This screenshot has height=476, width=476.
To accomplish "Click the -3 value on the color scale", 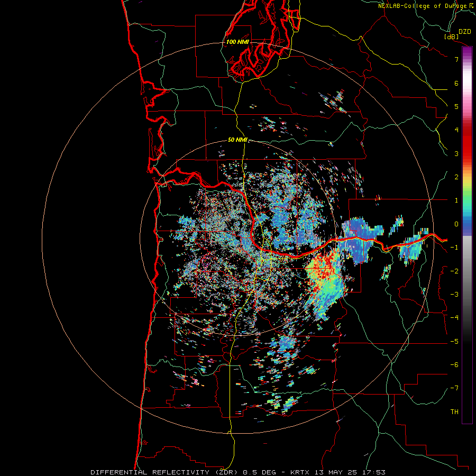I will click(454, 295).
